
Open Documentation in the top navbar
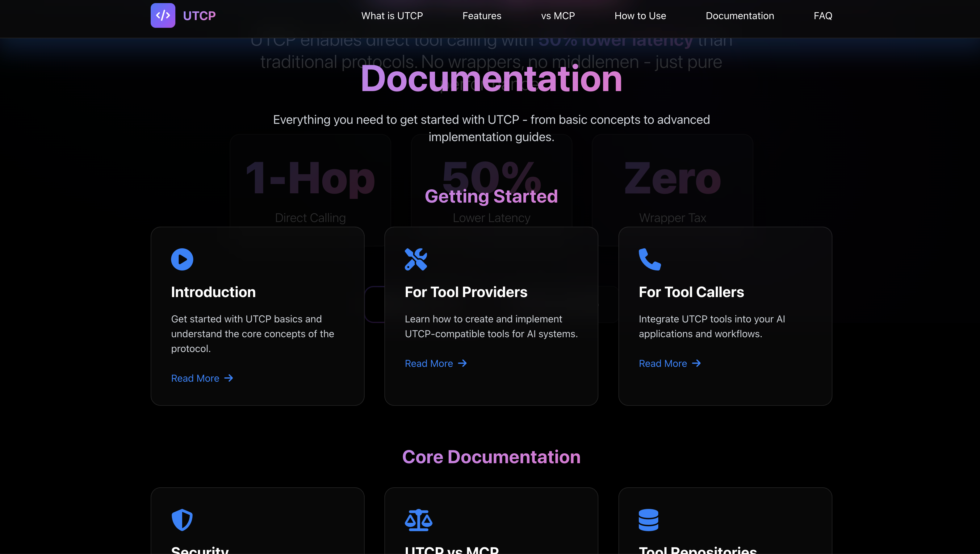pyautogui.click(x=739, y=16)
